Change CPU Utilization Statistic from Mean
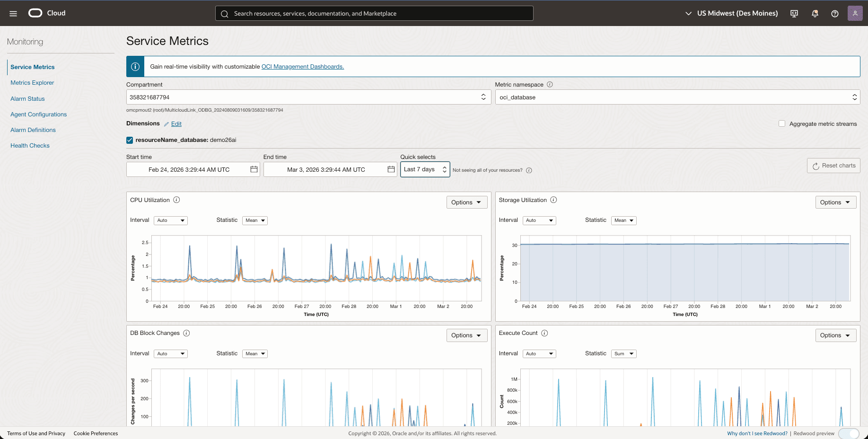868x439 pixels. pos(254,220)
